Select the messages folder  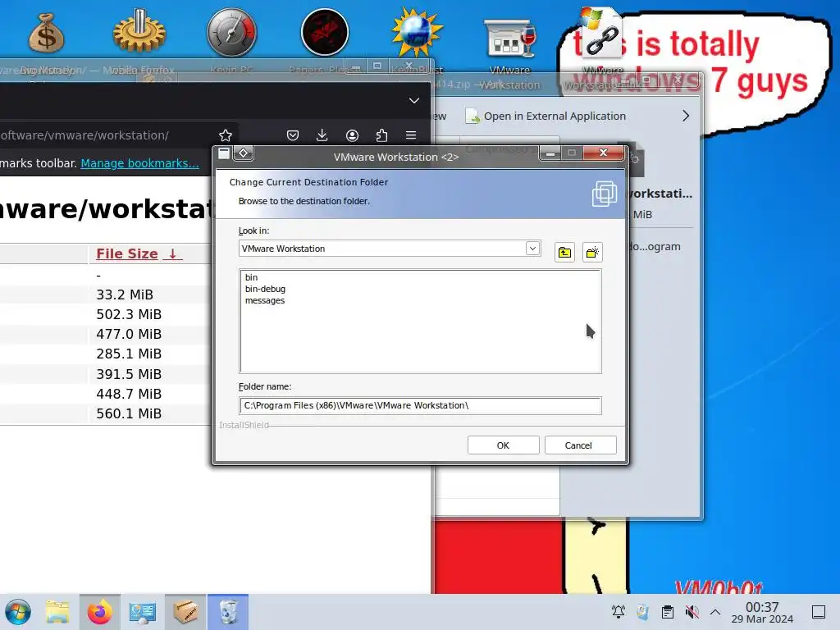pyautogui.click(x=265, y=300)
